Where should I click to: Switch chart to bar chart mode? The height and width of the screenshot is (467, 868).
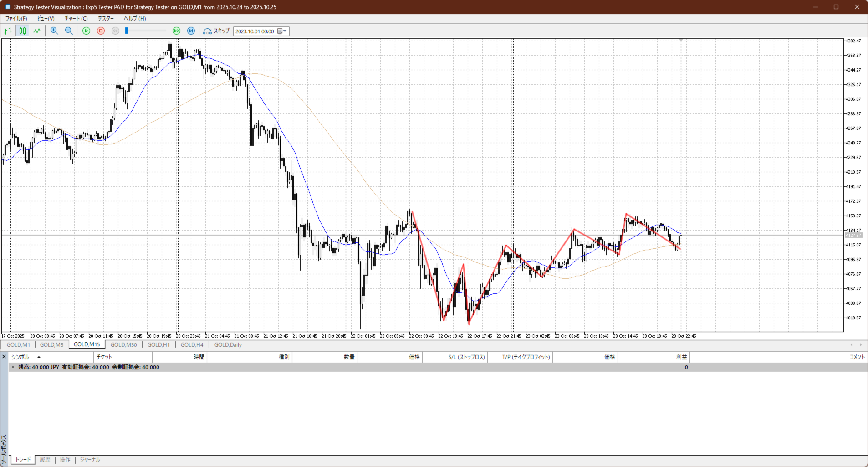(x=8, y=31)
